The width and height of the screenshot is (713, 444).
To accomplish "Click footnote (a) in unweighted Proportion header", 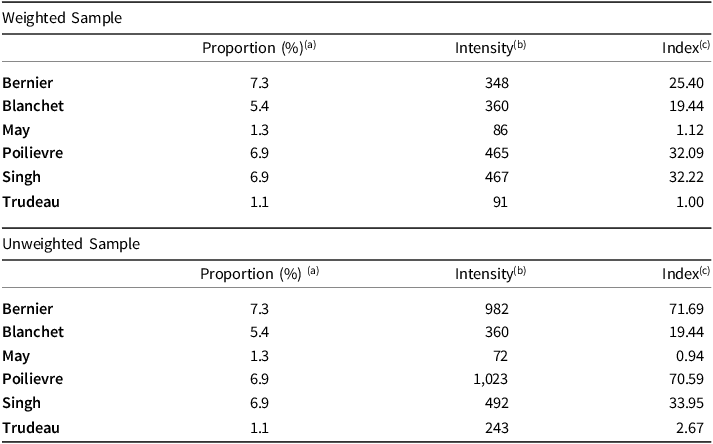I will (x=313, y=271).
